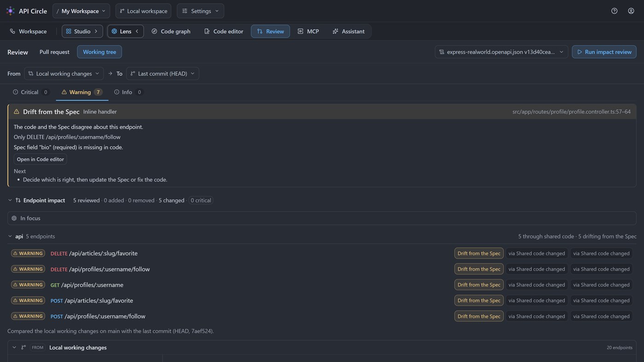Select DELETE /api/articles/:slug/favorite endpoint
Viewport: 644px width, 362px height.
click(x=322, y=253)
